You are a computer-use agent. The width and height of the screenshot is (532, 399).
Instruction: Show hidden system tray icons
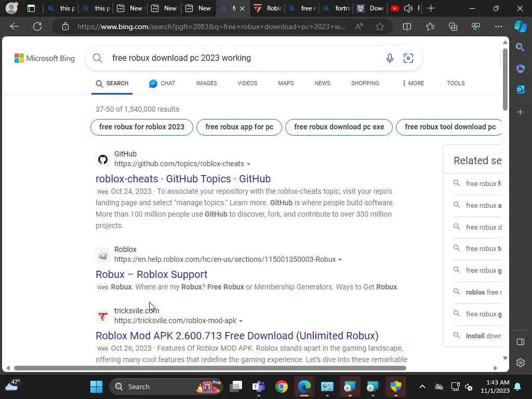point(422,387)
